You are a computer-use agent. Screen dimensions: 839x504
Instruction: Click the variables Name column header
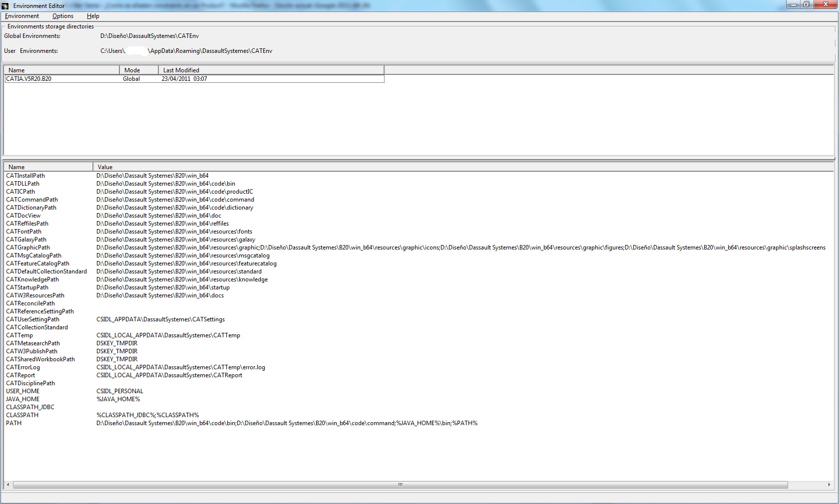point(48,167)
